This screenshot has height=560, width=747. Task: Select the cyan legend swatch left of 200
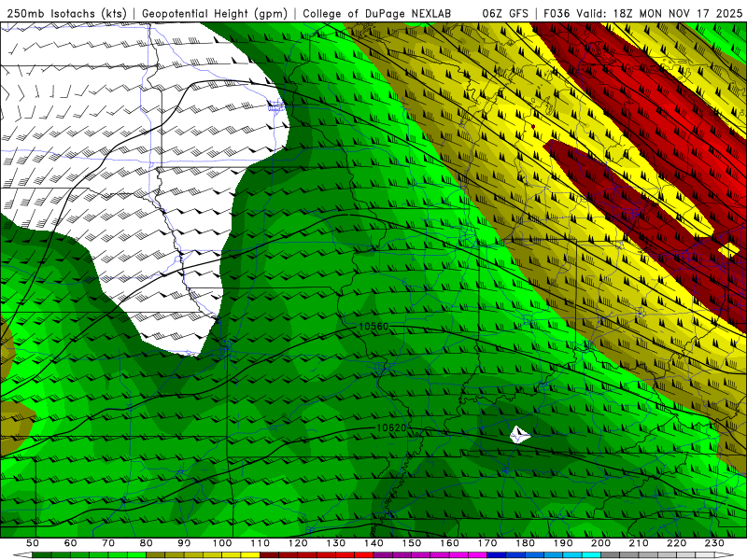pos(591,555)
